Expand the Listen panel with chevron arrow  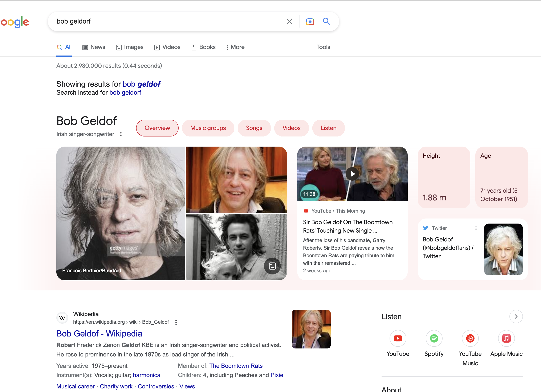point(516,317)
